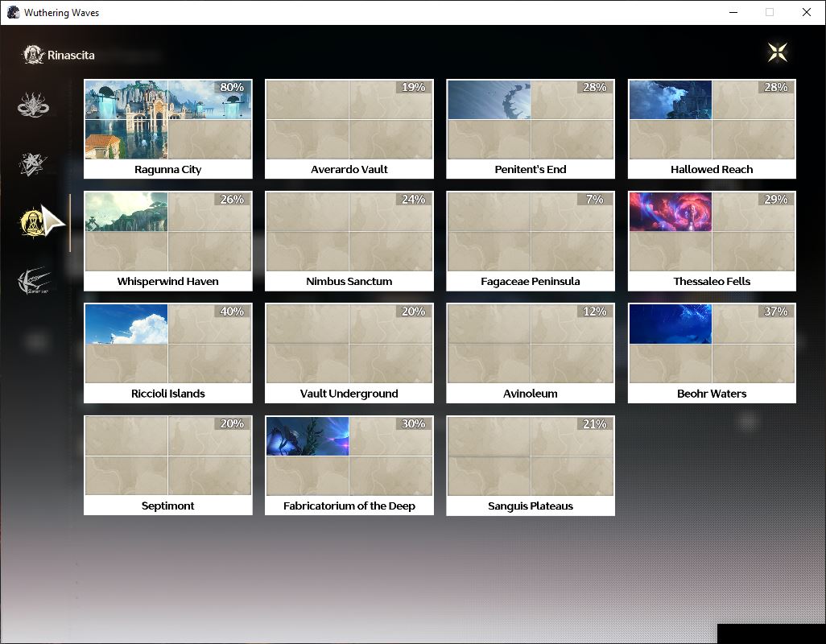Screen dimensions: 826x644
Task: Open the Fagaceae Peninsula card
Action: [531, 242]
